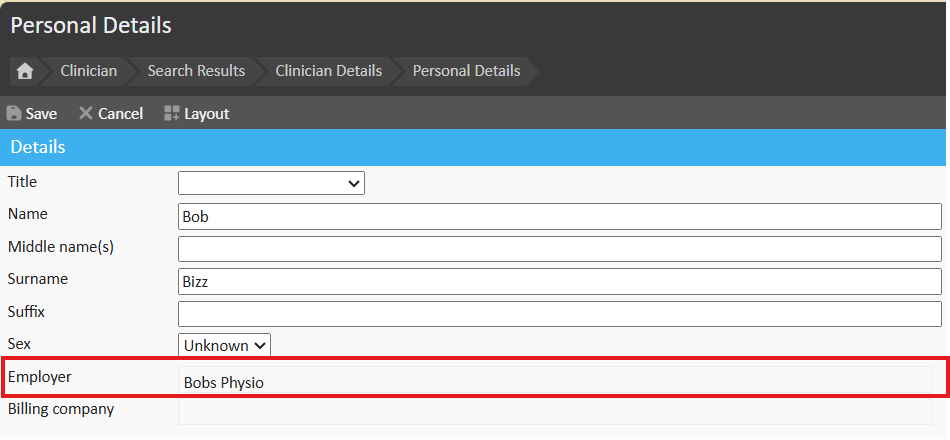
Task: Click the Billing company field
Action: pos(555,411)
